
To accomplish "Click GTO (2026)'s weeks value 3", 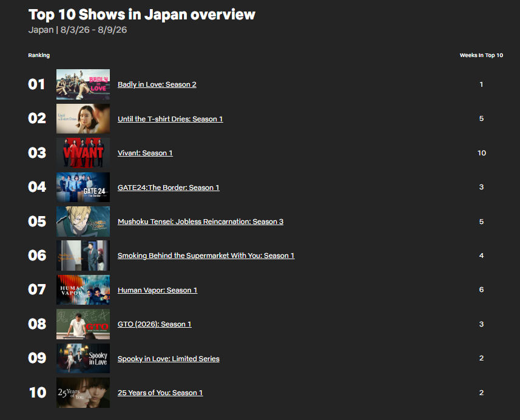I will pos(481,324).
